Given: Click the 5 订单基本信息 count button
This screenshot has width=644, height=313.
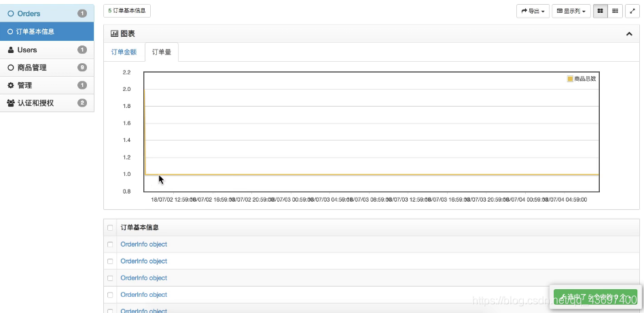Looking at the screenshot, I should 127,11.
